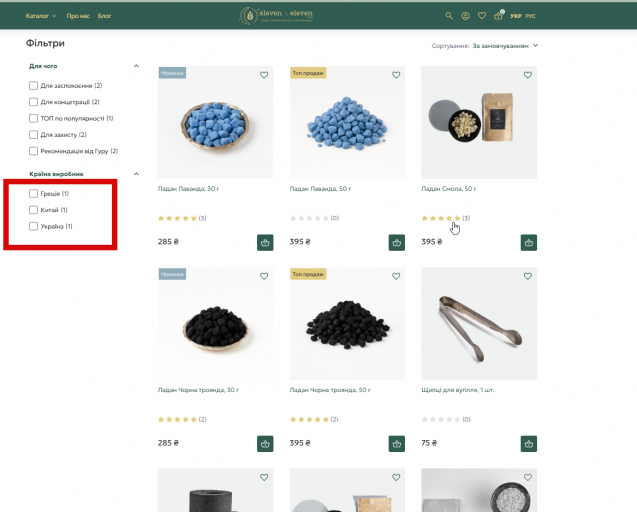637x512 pixels.
Task: View blue lavender incense in bowl image
Action: click(215, 122)
